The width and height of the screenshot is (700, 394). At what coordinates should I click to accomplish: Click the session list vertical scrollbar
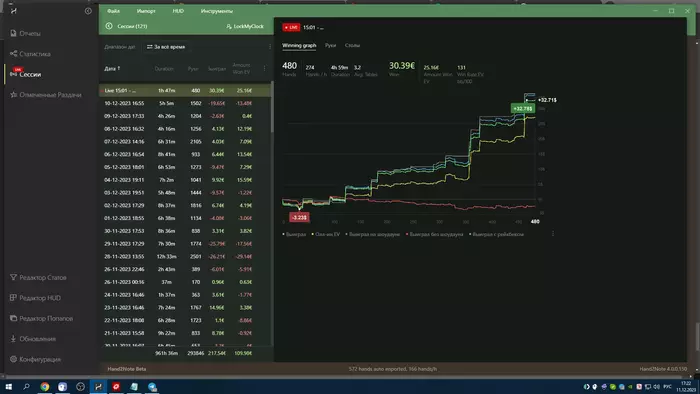click(272, 107)
